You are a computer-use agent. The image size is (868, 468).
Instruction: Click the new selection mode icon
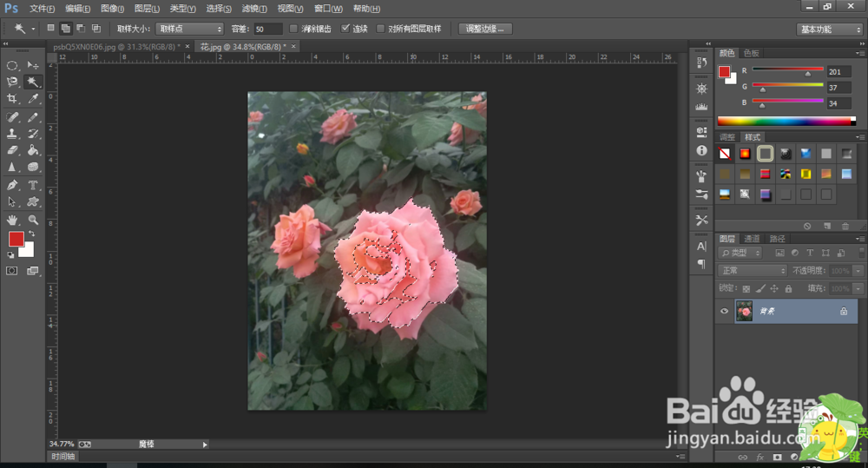point(51,29)
